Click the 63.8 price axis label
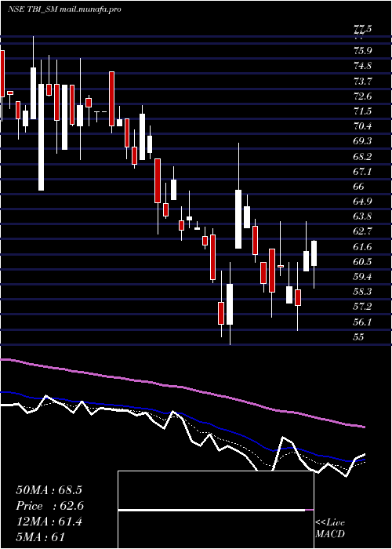The image size is (392, 549). [x=363, y=216]
